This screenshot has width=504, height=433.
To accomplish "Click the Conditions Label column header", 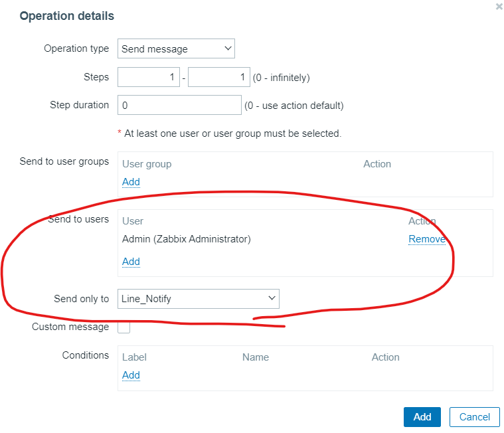I will (x=134, y=357).
